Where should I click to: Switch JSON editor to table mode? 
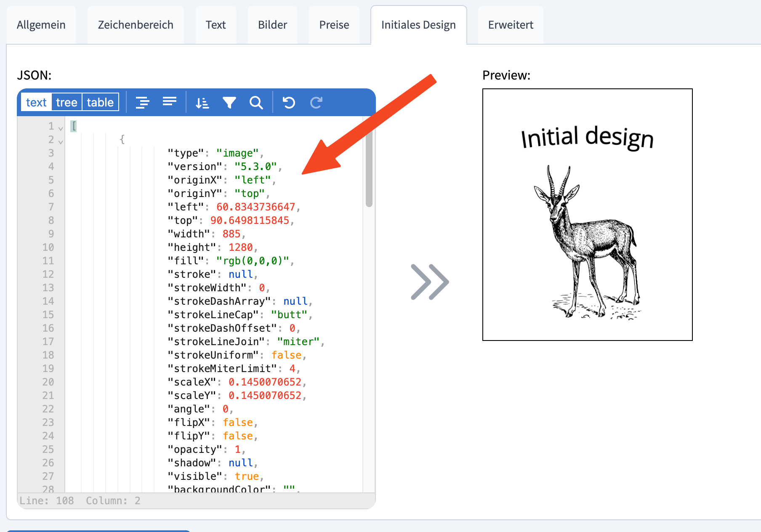(x=100, y=102)
